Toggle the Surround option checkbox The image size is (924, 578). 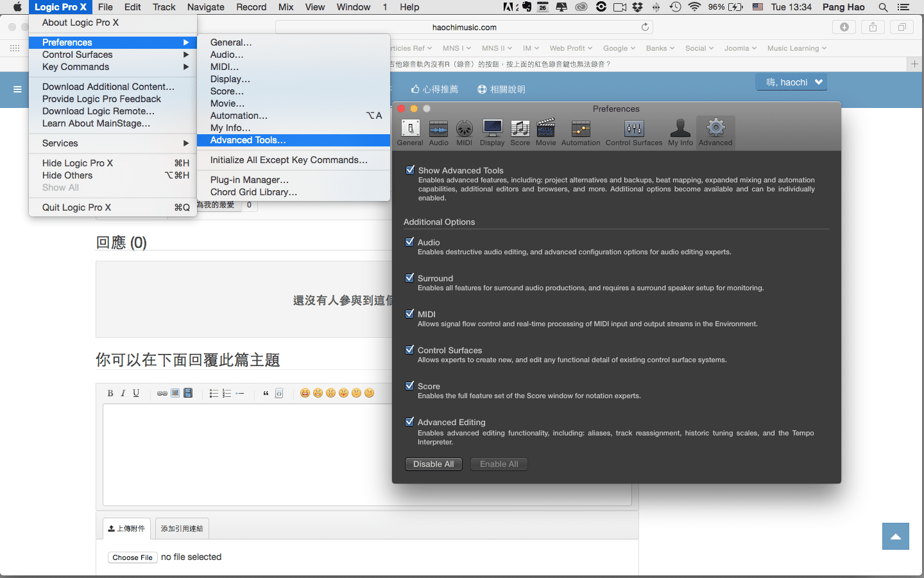coord(409,278)
